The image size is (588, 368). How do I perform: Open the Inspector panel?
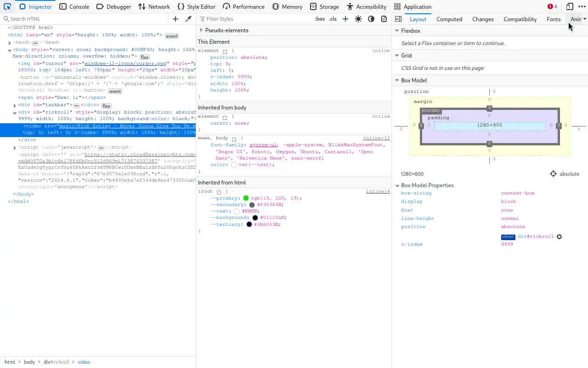pos(36,6)
